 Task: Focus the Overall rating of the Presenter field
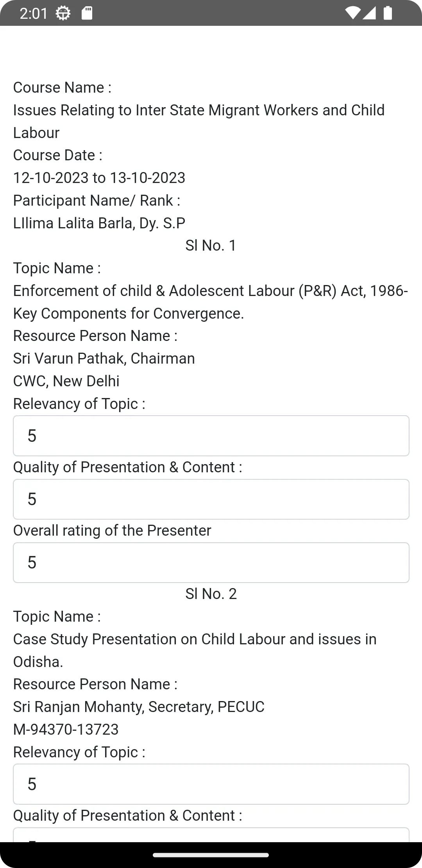[x=211, y=563]
